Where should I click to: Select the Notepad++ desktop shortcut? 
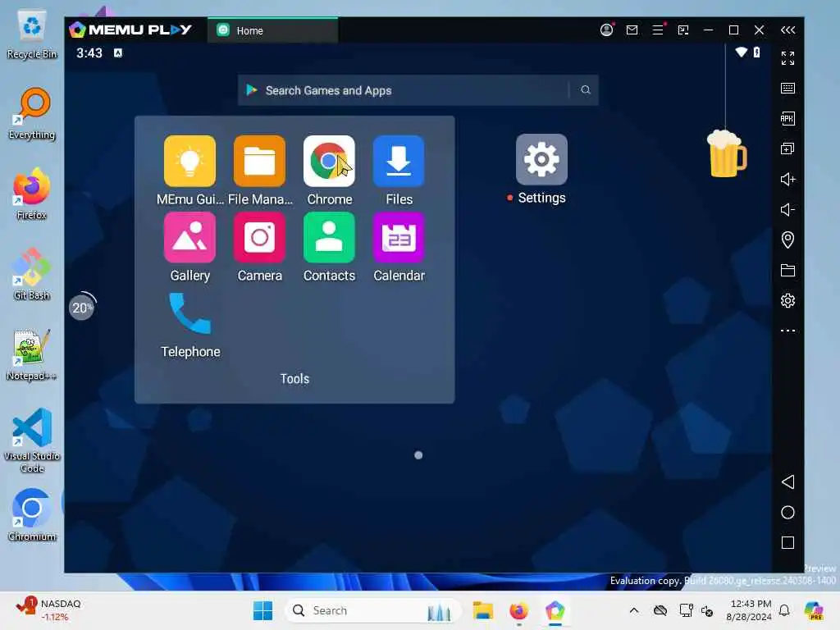32,355
